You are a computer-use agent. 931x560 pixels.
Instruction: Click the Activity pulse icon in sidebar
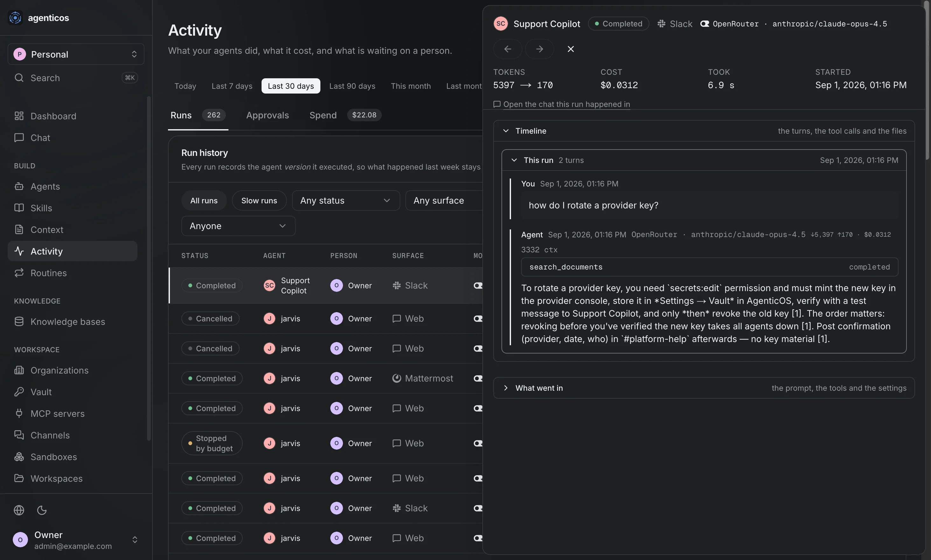19,251
